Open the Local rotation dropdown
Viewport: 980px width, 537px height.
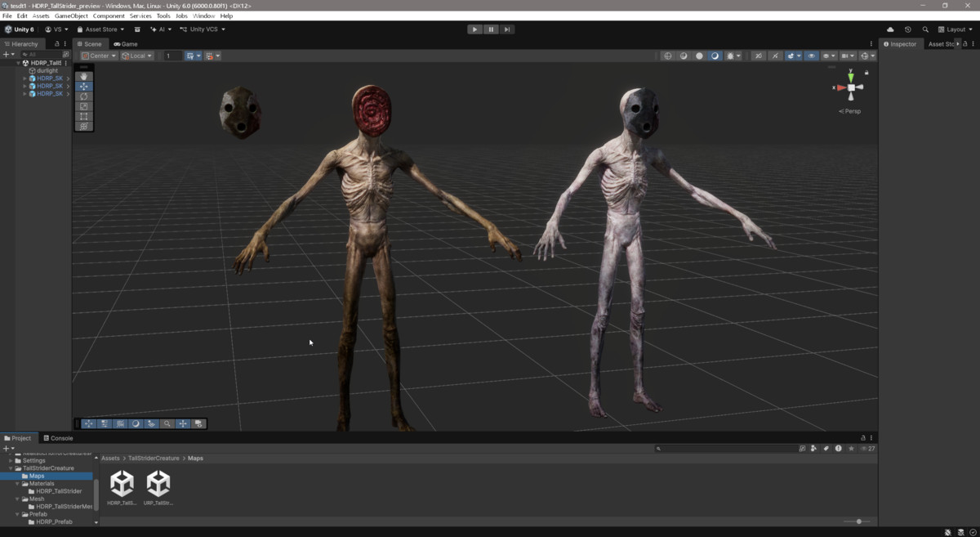coord(137,56)
